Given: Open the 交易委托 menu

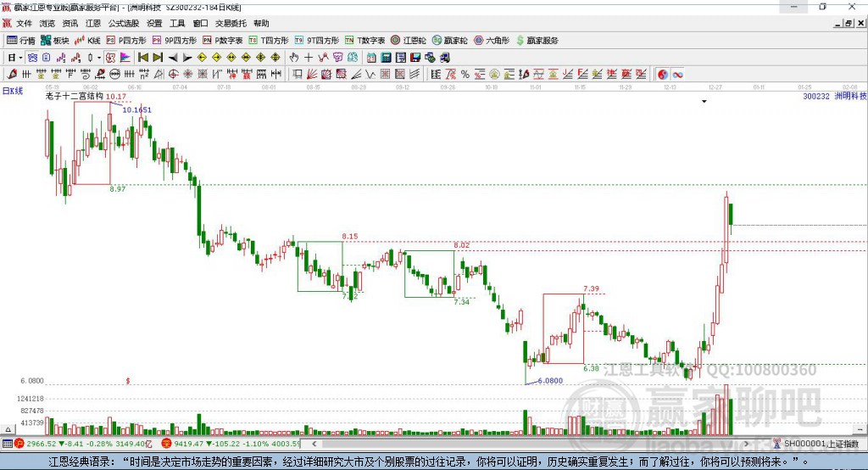Looking at the screenshot, I should click(x=231, y=23).
